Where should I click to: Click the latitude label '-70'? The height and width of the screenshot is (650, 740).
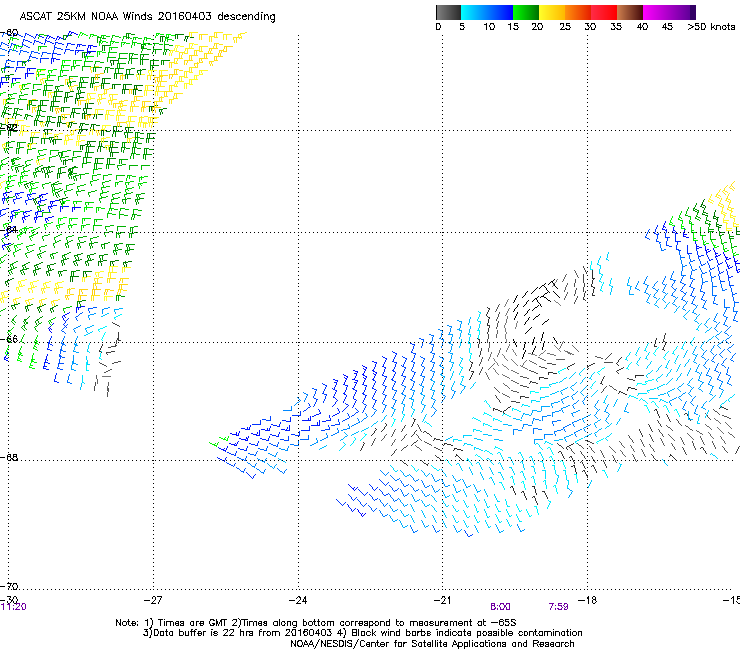click(9, 586)
